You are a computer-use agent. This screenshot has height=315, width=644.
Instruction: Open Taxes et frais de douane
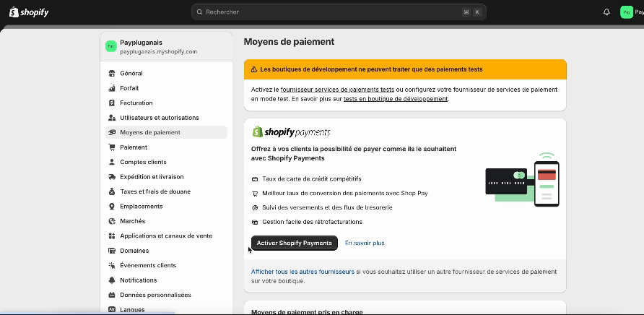[x=166, y=191]
